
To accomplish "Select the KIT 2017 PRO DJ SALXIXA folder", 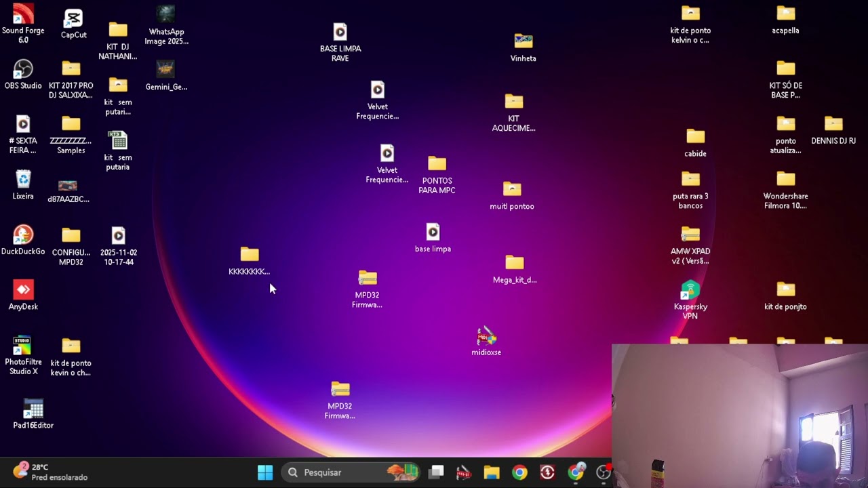I will 71,79.
